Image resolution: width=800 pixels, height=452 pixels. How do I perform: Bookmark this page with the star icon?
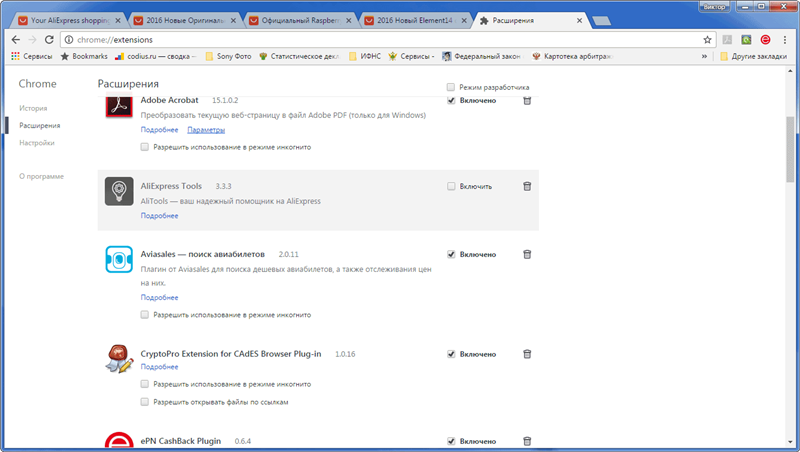pos(707,39)
